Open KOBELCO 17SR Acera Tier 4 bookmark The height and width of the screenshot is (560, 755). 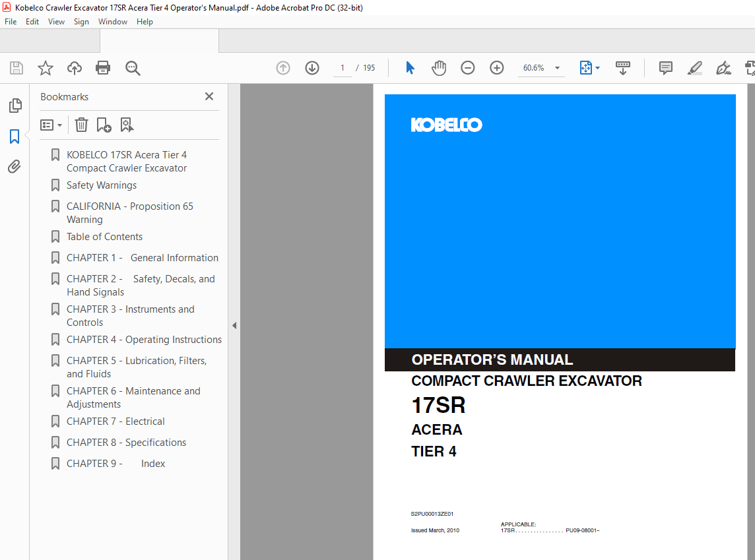(x=127, y=161)
